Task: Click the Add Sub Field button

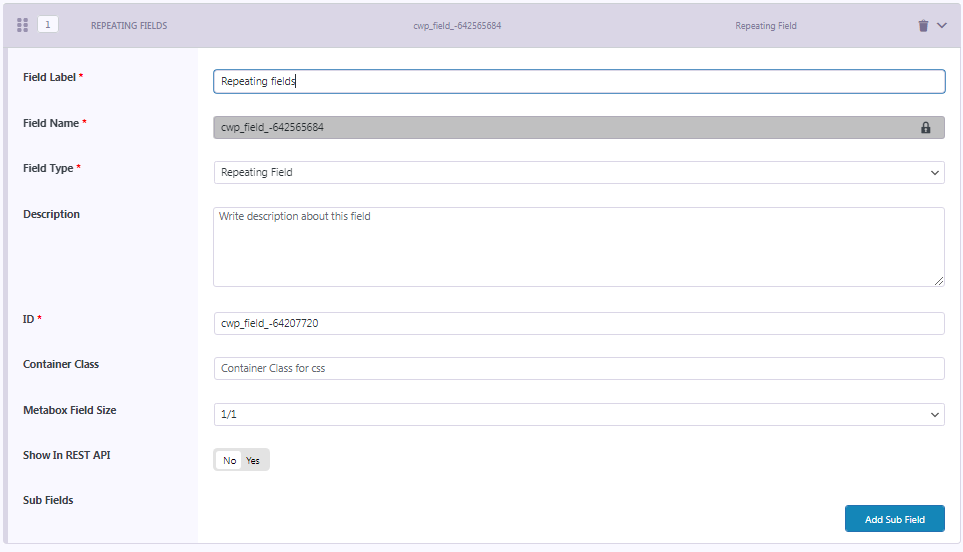Action: (x=894, y=519)
